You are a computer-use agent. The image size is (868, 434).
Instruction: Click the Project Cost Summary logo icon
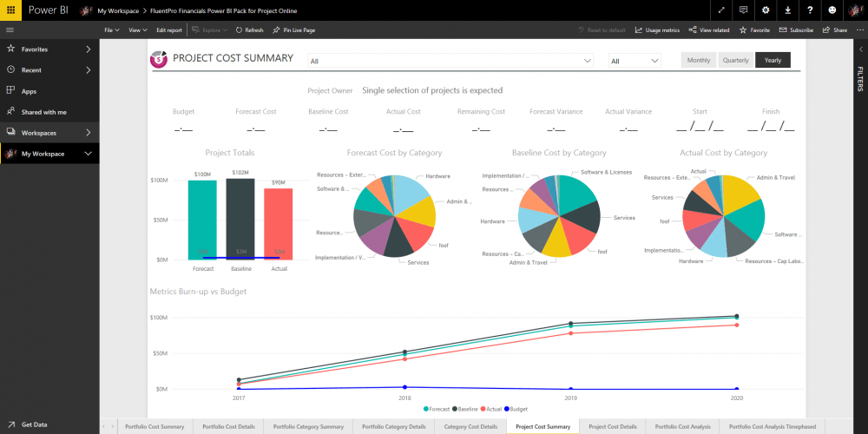click(x=160, y=59)
